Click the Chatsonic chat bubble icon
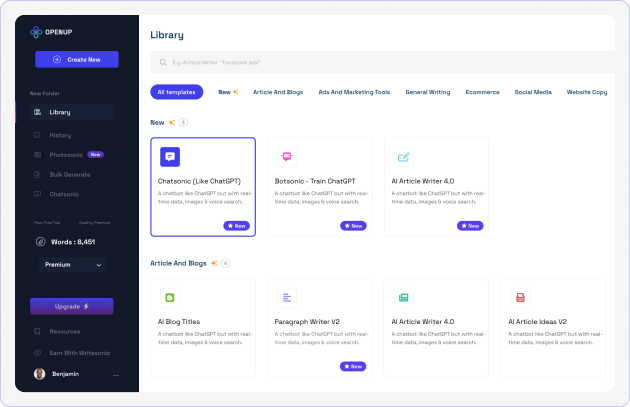This screenshot has height=407, width=630. 170,156
